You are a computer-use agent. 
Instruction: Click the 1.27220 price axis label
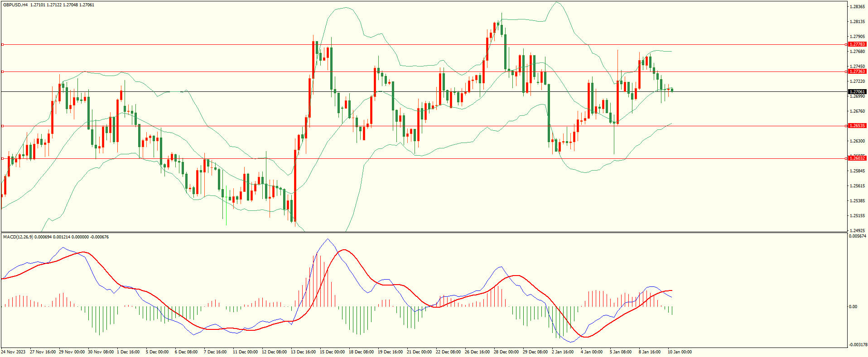(x=858, y=81)
